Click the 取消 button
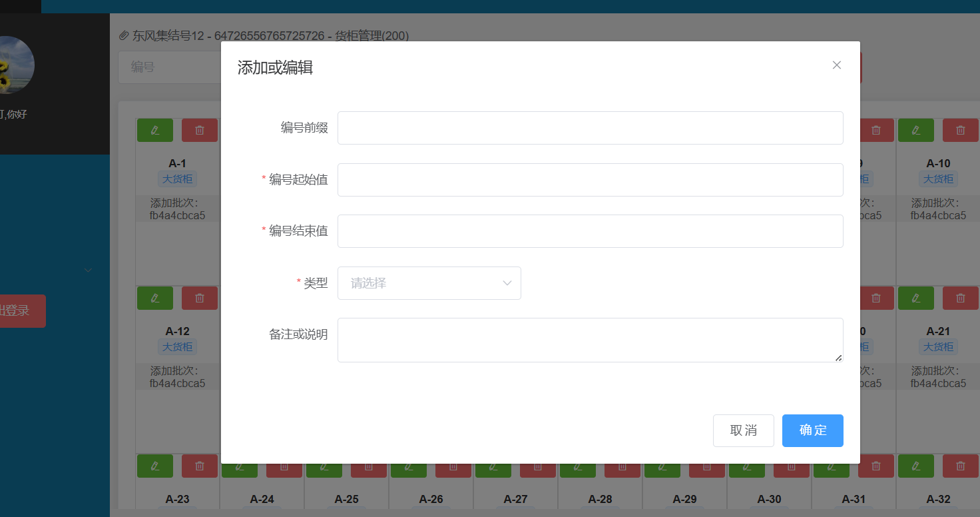Screen dimensions: 980x517 tap(744, 430)
